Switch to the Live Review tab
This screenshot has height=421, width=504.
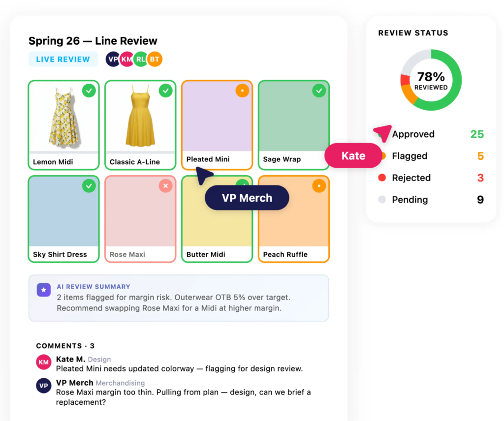tap(63, 59)
